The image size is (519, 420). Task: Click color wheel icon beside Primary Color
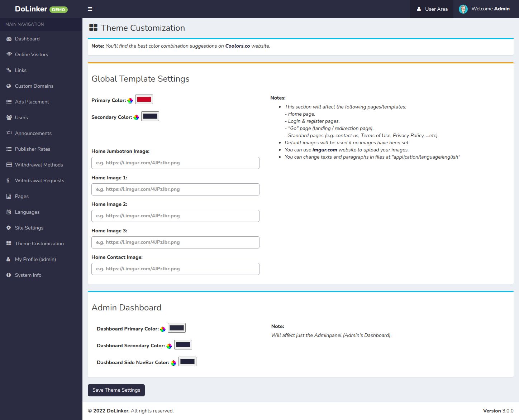click(x=130, y=101)
